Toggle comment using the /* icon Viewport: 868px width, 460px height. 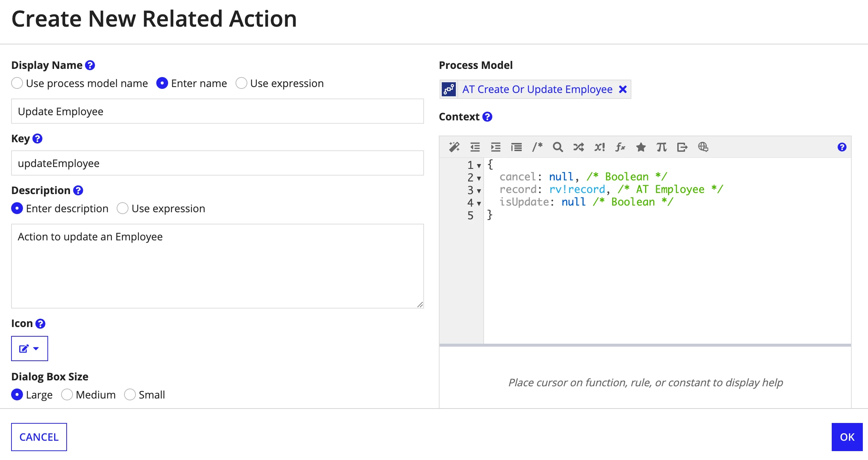(537, 147)
